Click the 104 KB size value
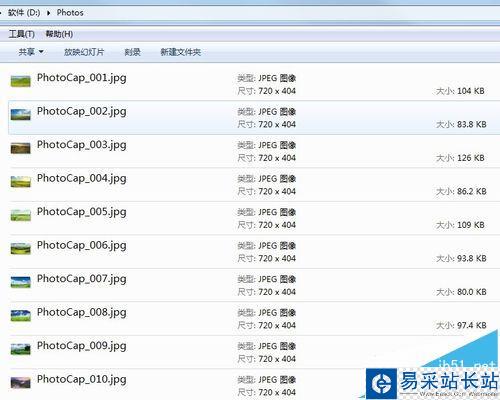This screenshot has height=400, width=500. click(x=471, y=91)
